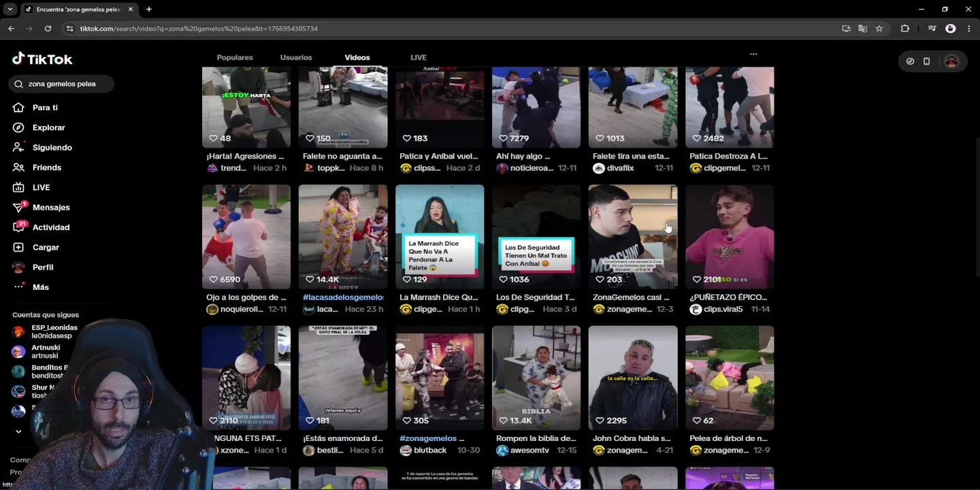Open the 14.4K likes pajama video thumbnail
980x490 pixels.
click(x=343, y=237)
